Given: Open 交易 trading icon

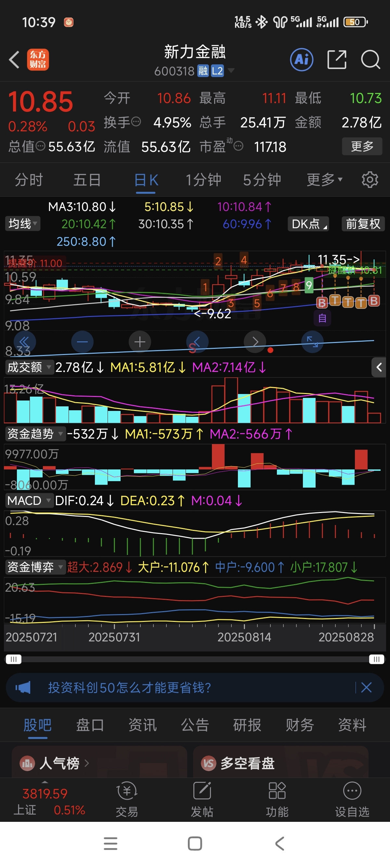Looking at the screenshot, I should point(127,799).
